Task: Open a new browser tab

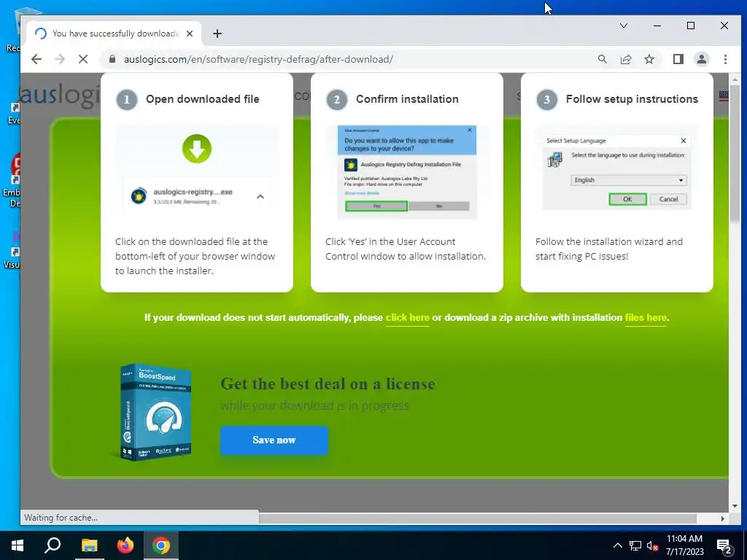Action: click(217, 34)
